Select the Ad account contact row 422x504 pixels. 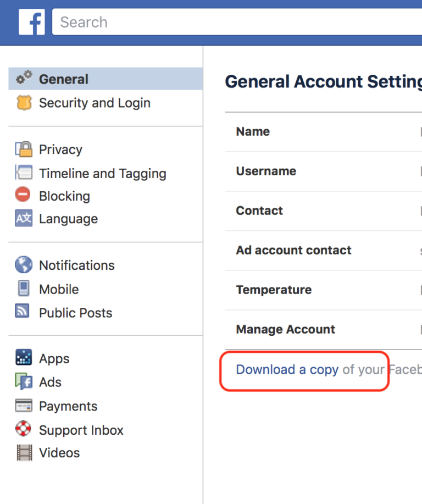[323, 251]
